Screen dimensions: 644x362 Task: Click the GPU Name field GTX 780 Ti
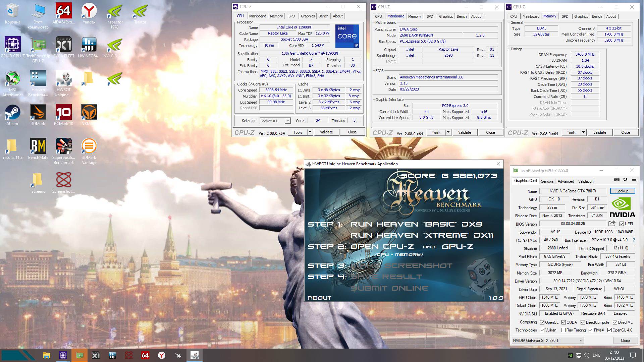573,191
